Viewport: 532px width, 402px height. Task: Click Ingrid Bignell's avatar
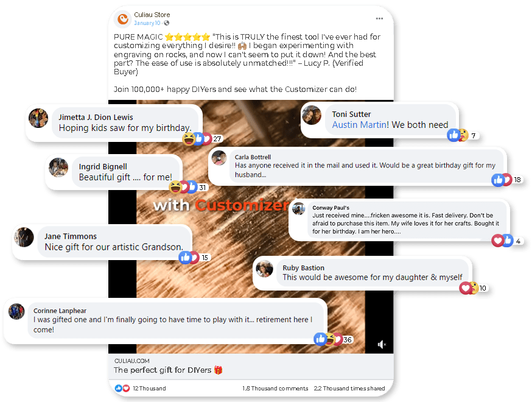tap(58, 167)
